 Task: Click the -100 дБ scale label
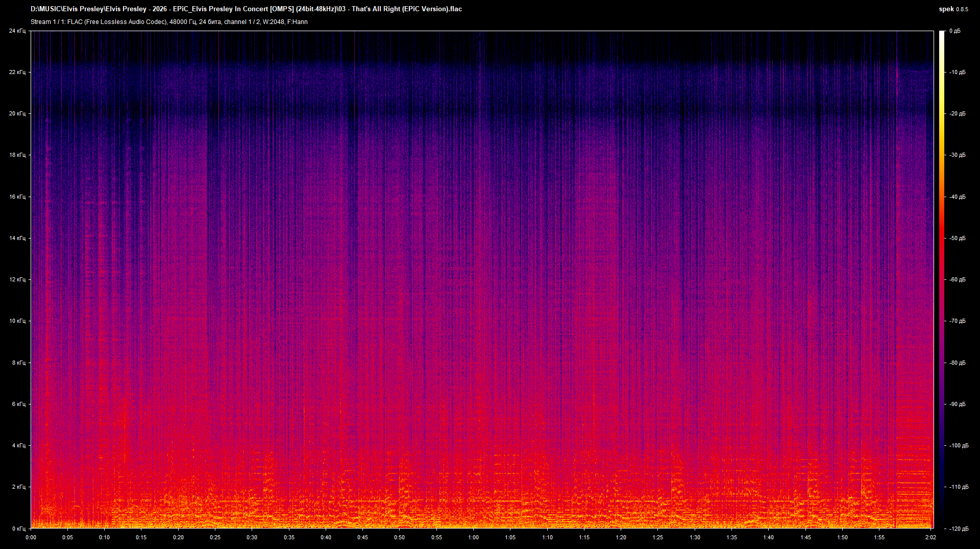[x=958, y=446]
